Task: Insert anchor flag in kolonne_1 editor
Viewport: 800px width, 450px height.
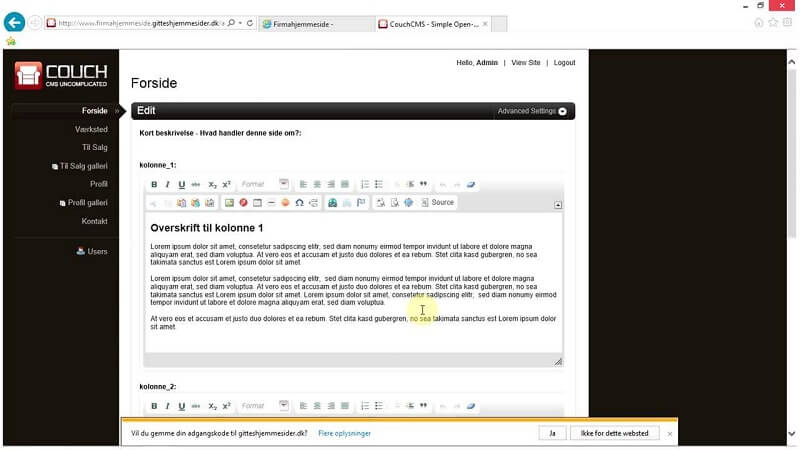Action: (x=361, y=203)
